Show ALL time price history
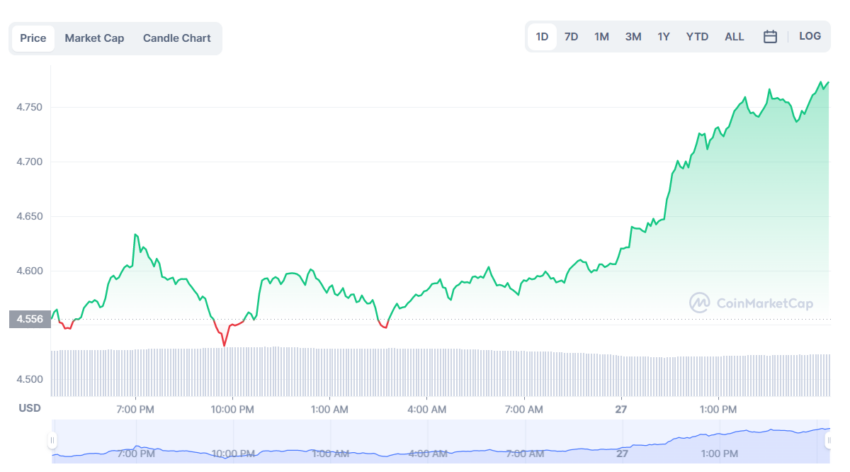Image resolution: width=850 pixels, height=472 pixels. point(734,37)
